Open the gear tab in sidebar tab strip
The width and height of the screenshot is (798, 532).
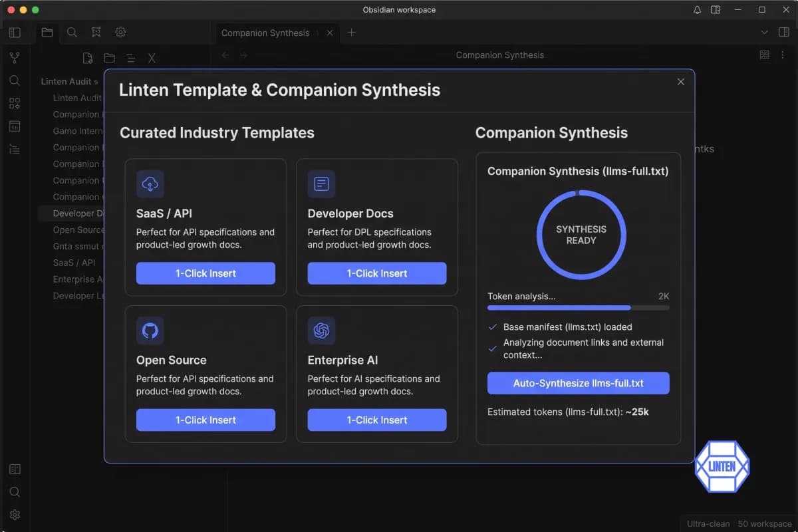[x=120, y=32]
